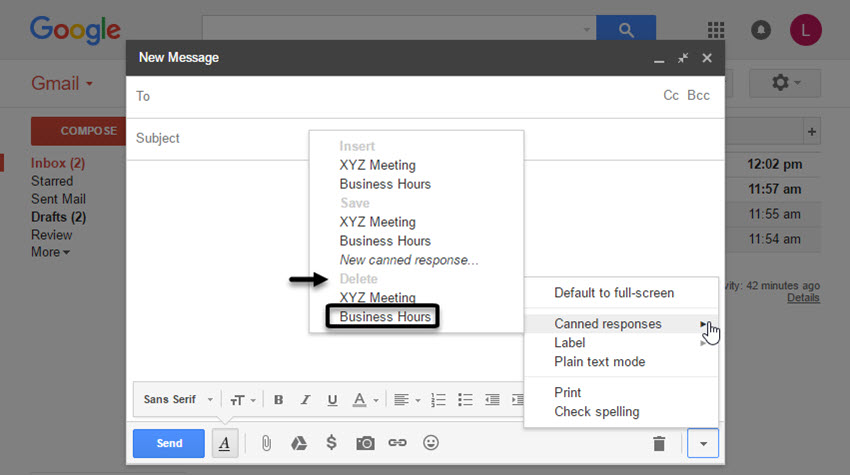Open Review label
Screen dimensions: 850x475
[51, 235]
